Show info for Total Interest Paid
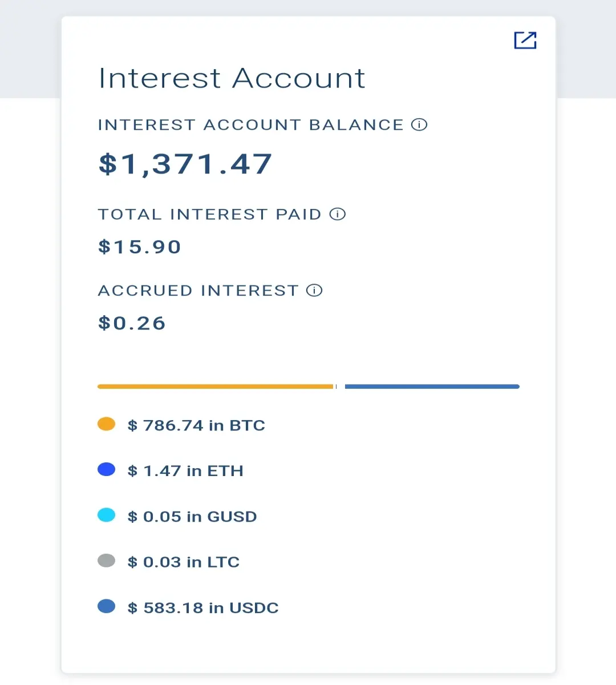This screenshot has height=685, width=616. point(338,214)
